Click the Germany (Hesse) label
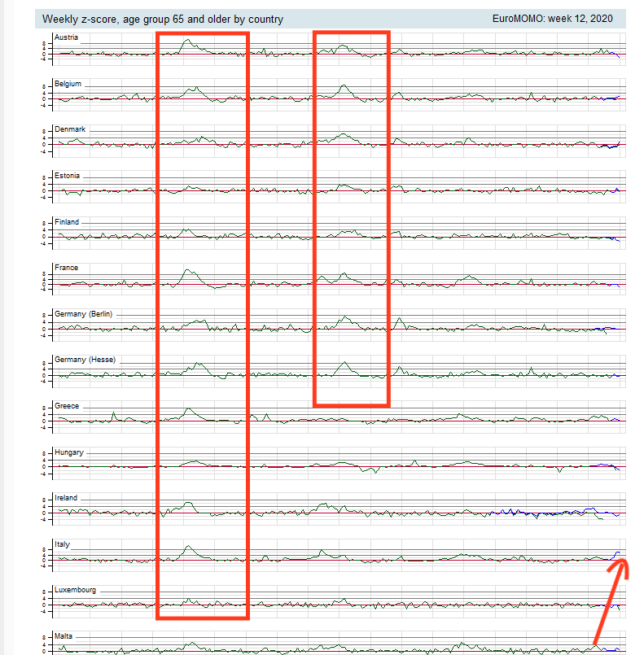The height and width of the screenshot is (655, 644). pos(84,360)
